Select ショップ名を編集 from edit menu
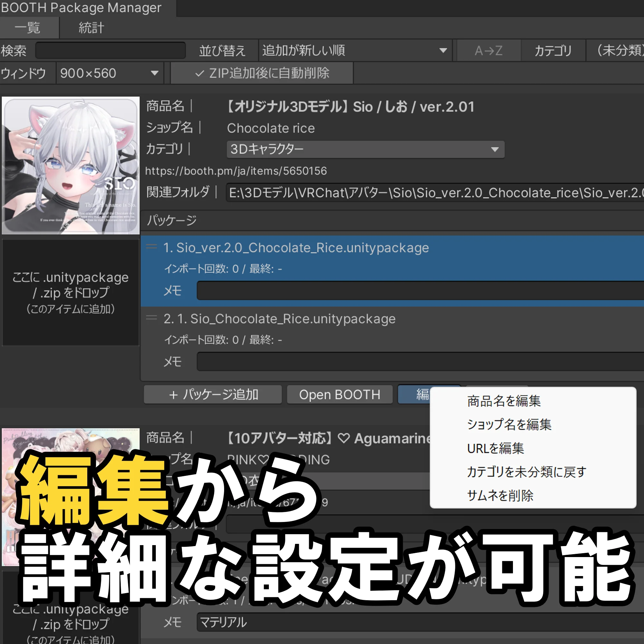 point(509,425)
